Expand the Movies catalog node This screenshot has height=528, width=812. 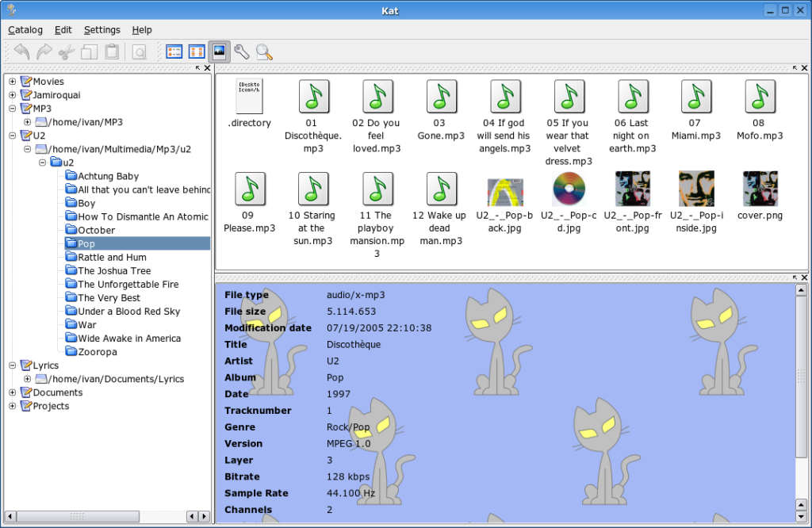[x=13, y=82]
